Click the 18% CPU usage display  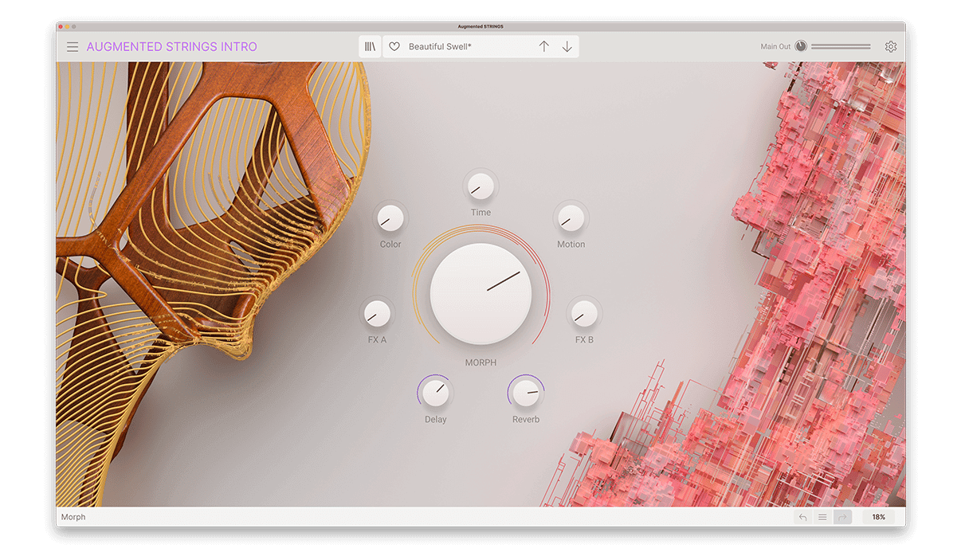(878, 516)
